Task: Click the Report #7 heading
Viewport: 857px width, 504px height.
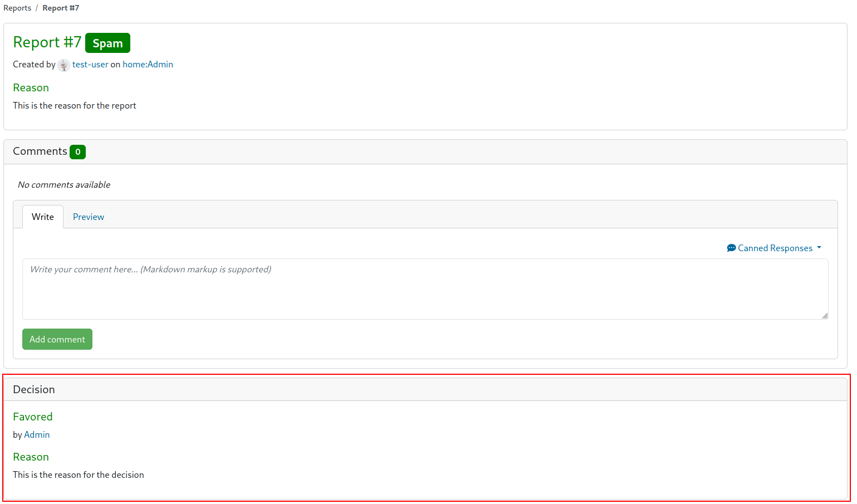Action: click(47, 42)
